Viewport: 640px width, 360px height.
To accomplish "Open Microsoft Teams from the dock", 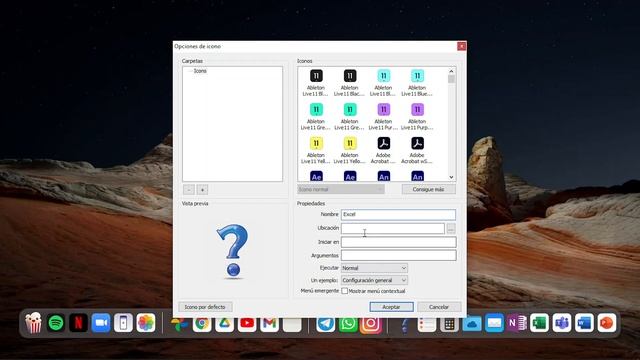I will coord(562,323).
